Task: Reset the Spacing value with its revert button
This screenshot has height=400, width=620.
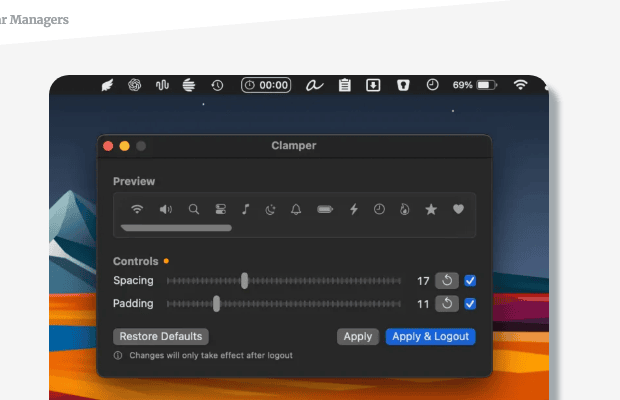Action: click(x=447, y=281)
